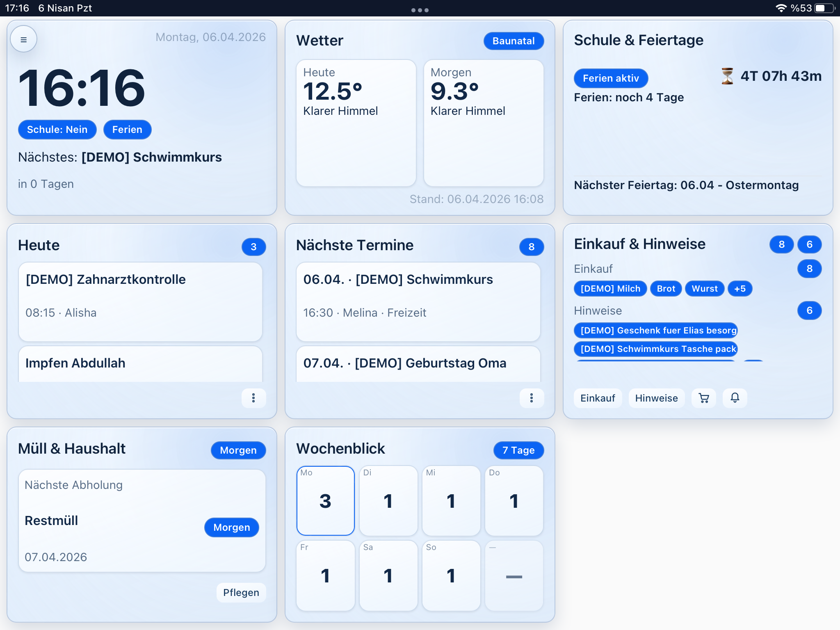This screenshot has width=840, height=630.
Task: Select Monday tile in Wochenblick
Action: (x=325, y=500)
